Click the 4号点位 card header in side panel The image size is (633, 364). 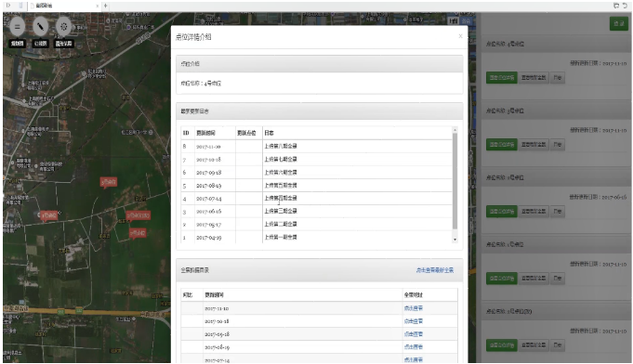pos(556,44)
